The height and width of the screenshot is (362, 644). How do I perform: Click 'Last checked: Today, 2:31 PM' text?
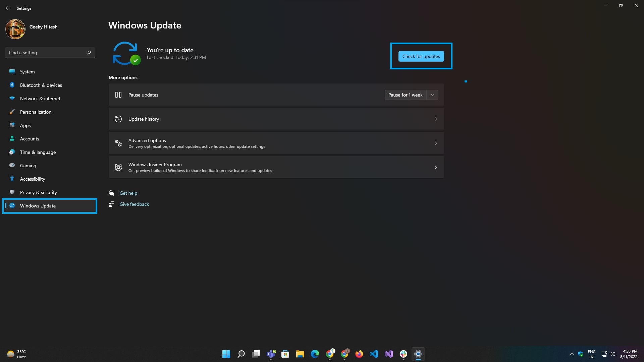tap(176, 58)
